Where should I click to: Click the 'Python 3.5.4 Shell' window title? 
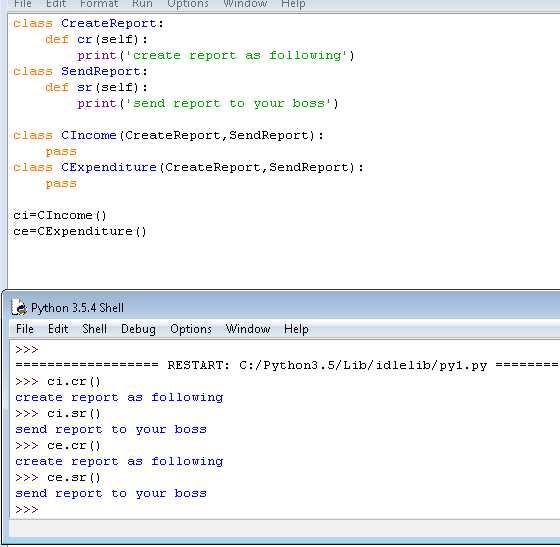coord(77,307)
